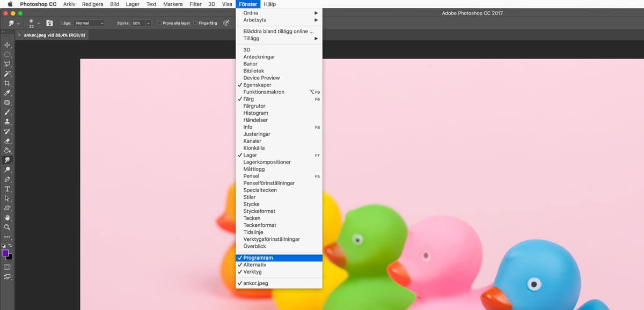Select the Pen tool

pyautogui.click(x=8, y=180)
